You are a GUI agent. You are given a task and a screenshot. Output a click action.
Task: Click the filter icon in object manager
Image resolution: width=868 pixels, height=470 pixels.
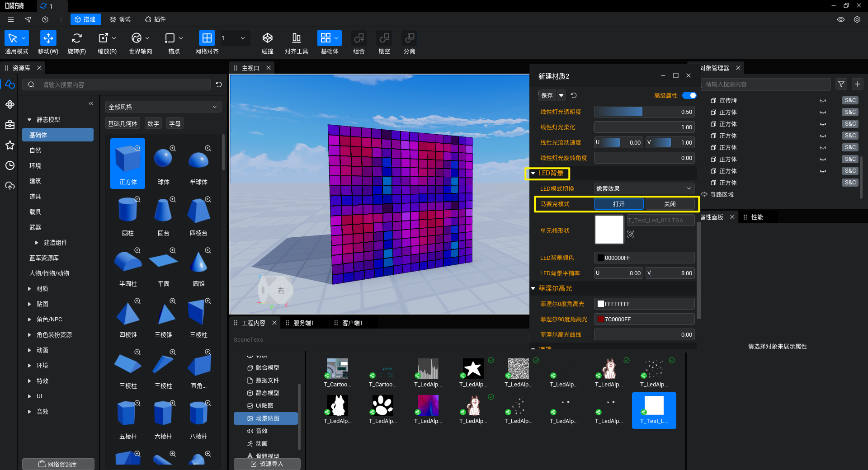(x=841, y=84)
